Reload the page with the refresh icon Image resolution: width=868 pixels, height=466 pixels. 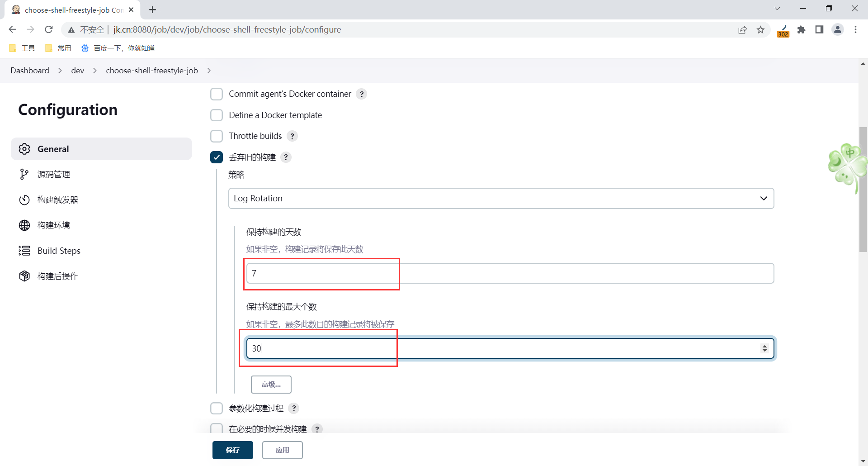pos(49,29)
